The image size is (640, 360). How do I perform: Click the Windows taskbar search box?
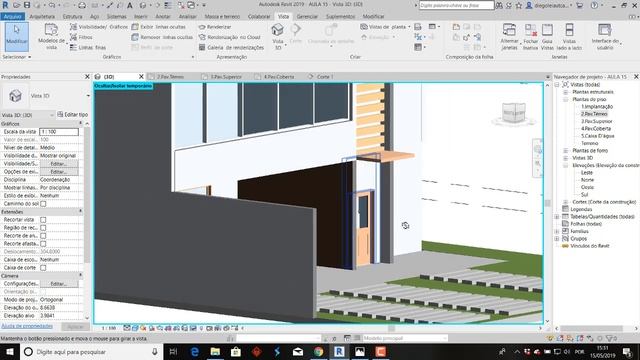pyautogui.click(x=91, y=351)
